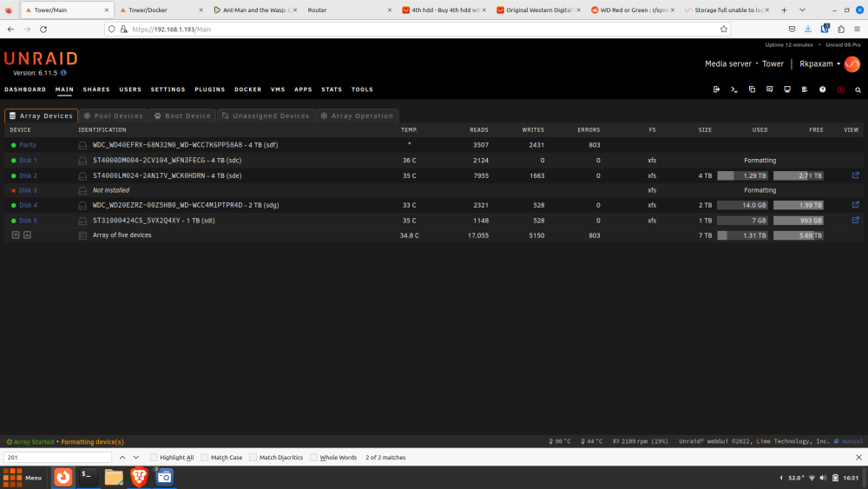868x489 pixels.
Task: Open the DASHBOARD menu item
Action: click(x=25, y=89)
